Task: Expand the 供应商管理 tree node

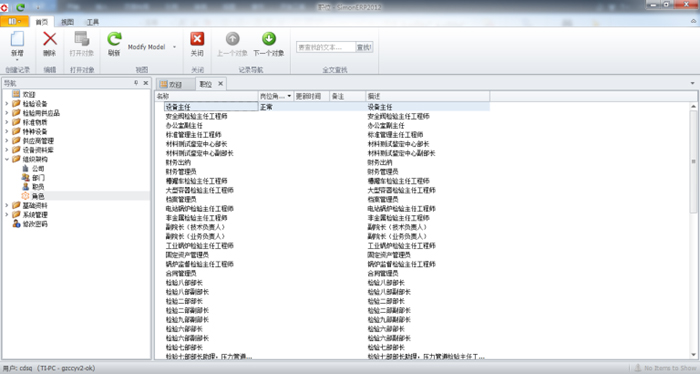Action: click(x=7, y=141)
